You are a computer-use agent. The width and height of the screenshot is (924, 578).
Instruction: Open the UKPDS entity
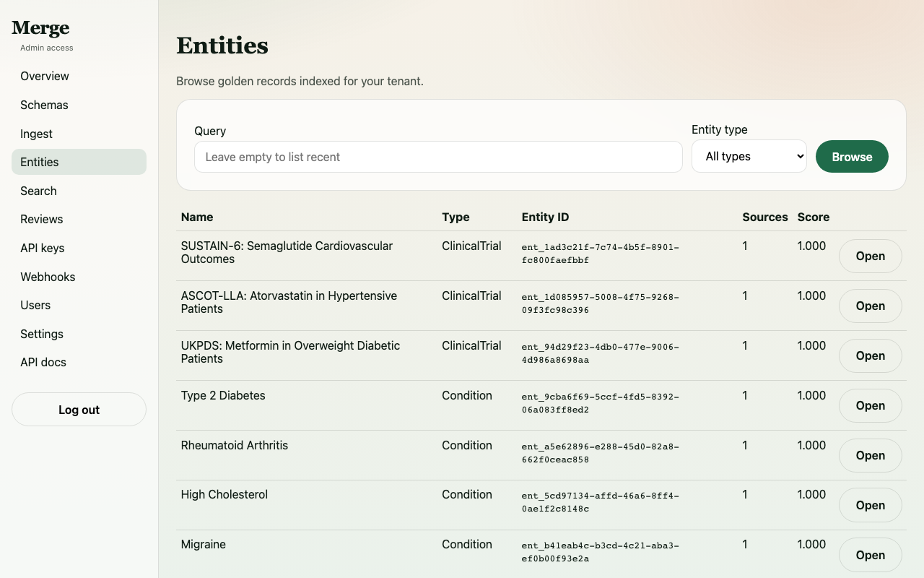pyautogui.click(x=870, y=355)
